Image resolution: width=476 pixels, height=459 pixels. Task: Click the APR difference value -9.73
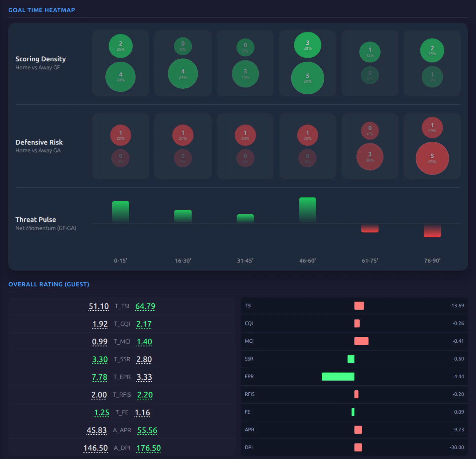click(x=458, y=430)
